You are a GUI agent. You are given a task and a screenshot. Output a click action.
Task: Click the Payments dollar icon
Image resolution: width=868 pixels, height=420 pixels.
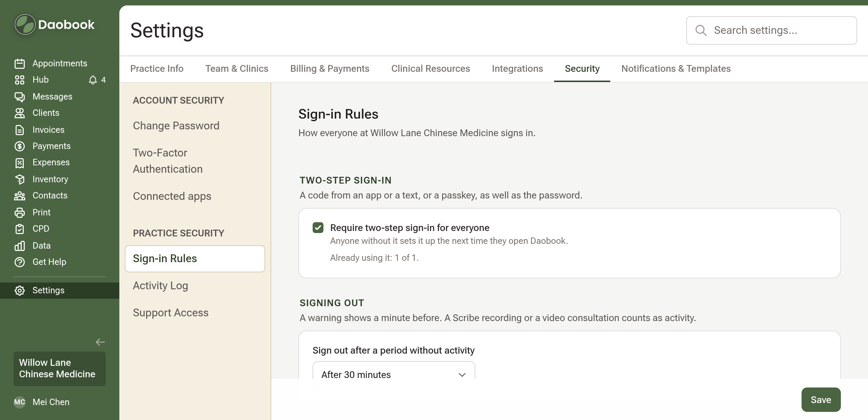point(20,146)
